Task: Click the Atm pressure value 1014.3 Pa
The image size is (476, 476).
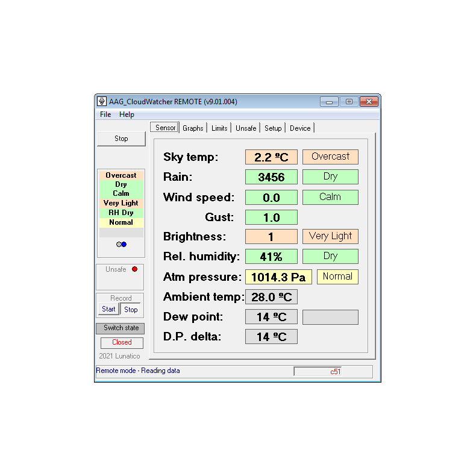Action: [278, 277]
